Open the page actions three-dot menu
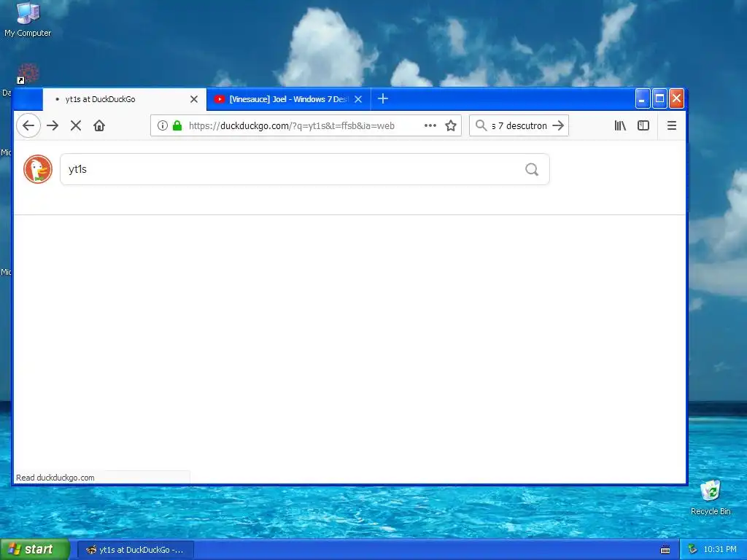Image resolution: width=747 pixels, height=560 pixels. click(x=430, y=125)
